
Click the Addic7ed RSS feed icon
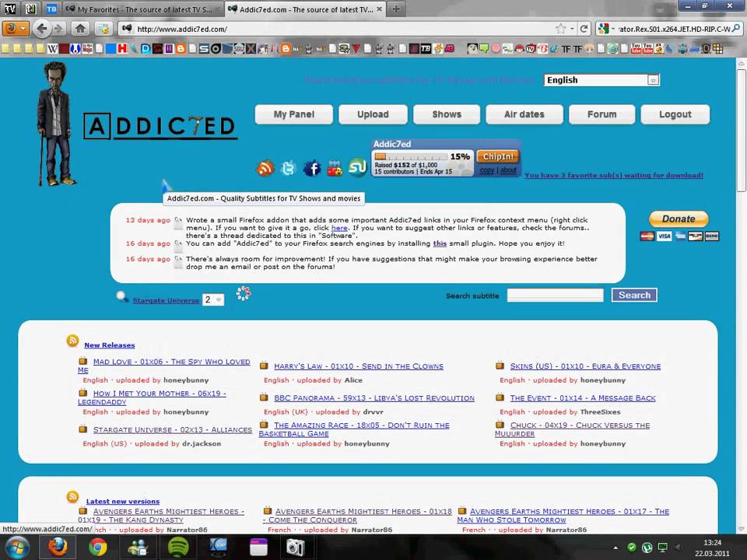pyautogui.click(x=265, y=168)
